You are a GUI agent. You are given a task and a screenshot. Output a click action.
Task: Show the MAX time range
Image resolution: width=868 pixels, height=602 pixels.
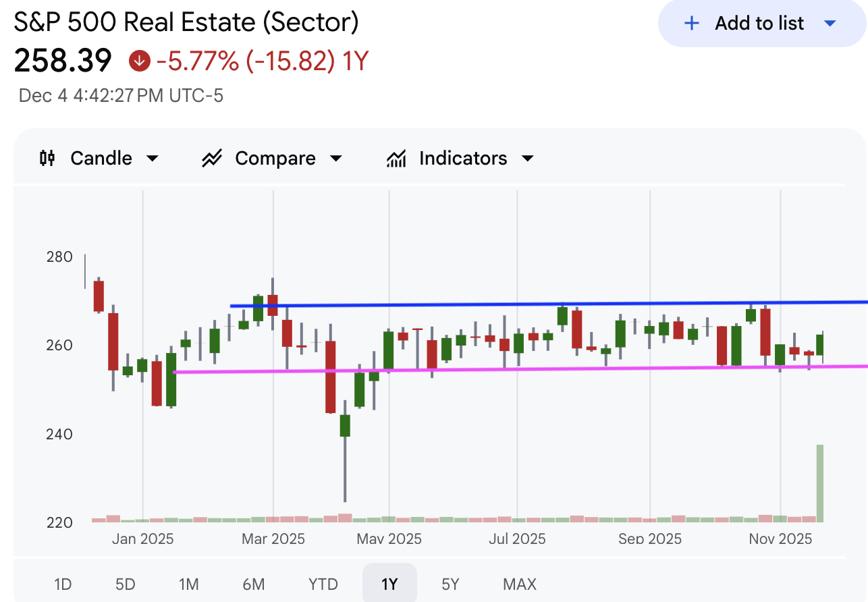pyautogui.click(x=520, y=584)
